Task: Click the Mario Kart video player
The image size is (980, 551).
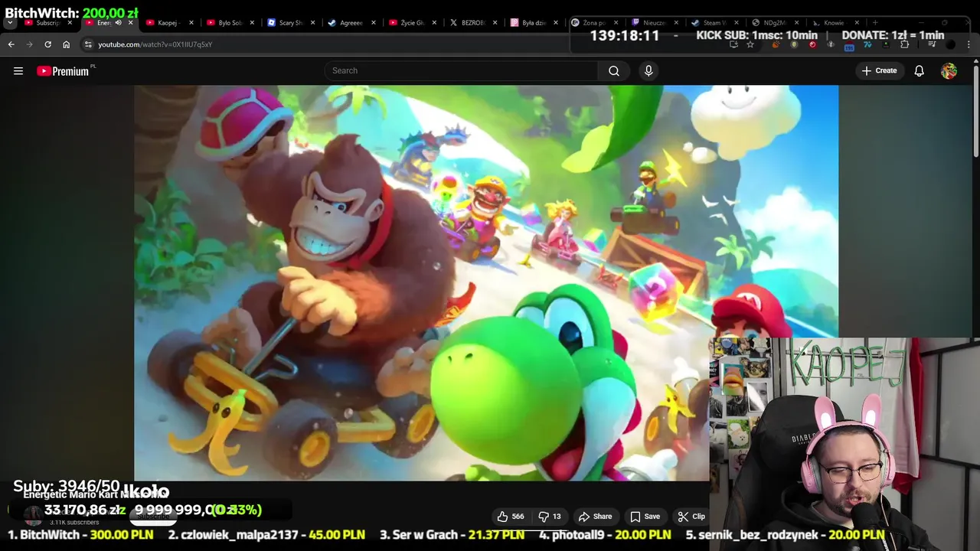Action: click(x=486, y=283)
